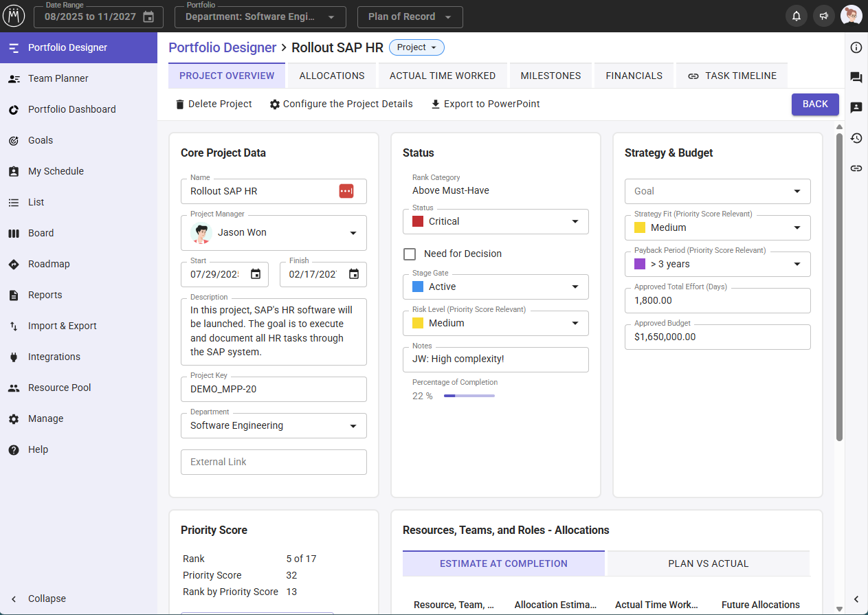Viewport: 868px width, 615px height.
Task: Click the red password manager icon in Name field
Action: 346,191
